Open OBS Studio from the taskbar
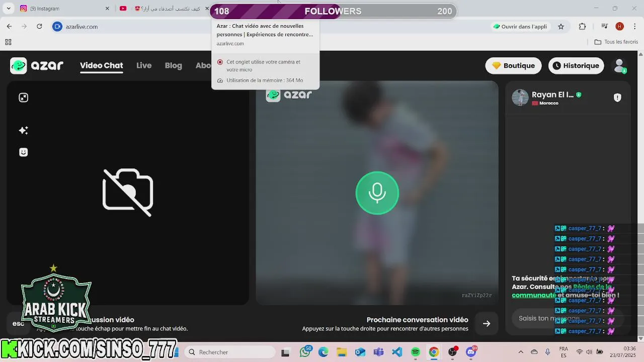The image size is (644, 362). pos(453,352)
